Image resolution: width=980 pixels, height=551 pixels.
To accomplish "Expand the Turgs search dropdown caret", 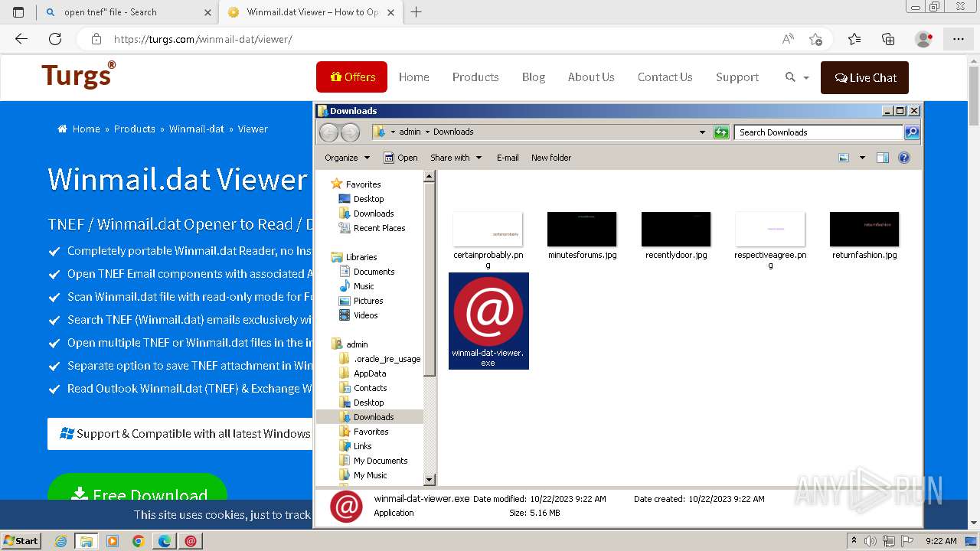I will point(806,78).
